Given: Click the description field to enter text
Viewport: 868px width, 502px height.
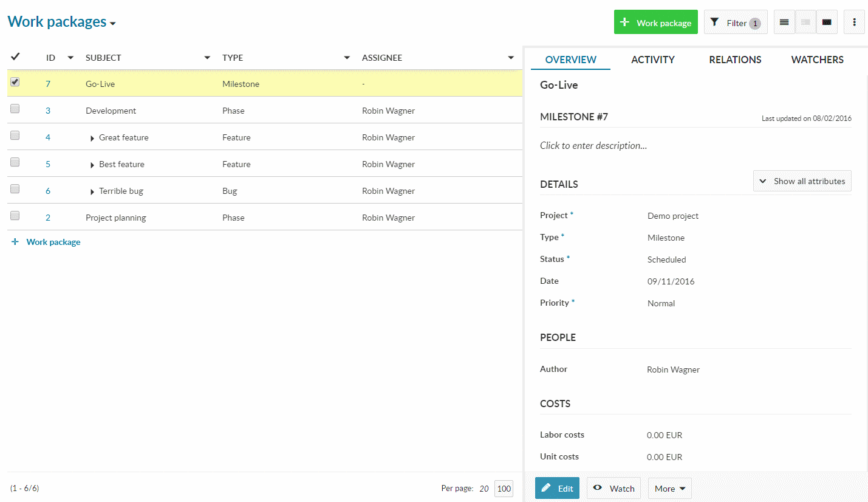Looking at the screenshot, I should pos(593,145).
